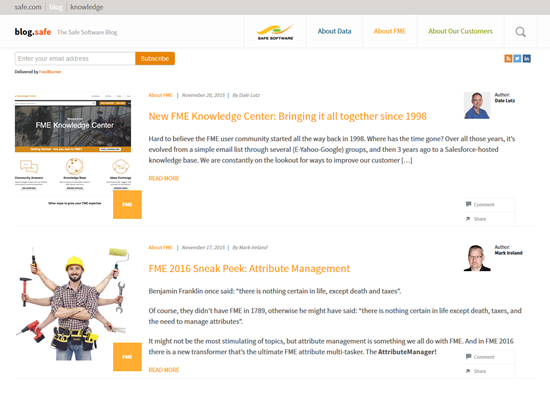The image size is (550, 394).
Task: Open About Our Customers menu
Action: click(460, 31)
